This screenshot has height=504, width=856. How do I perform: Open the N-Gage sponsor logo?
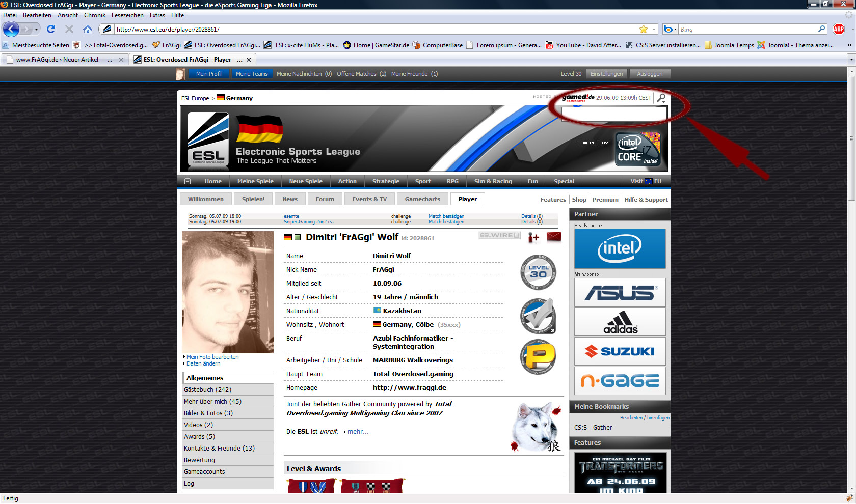620,381
